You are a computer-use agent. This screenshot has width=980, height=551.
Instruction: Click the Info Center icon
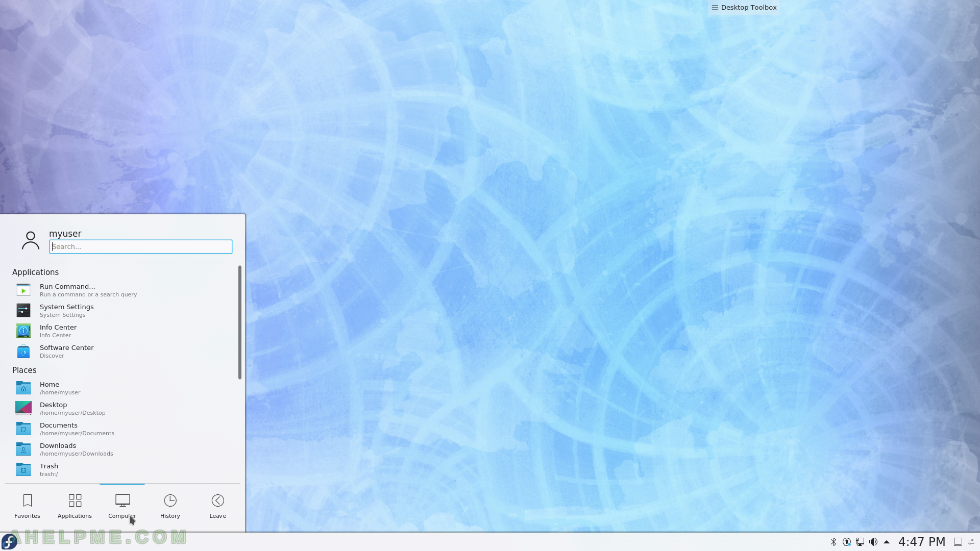pos(23,331)
